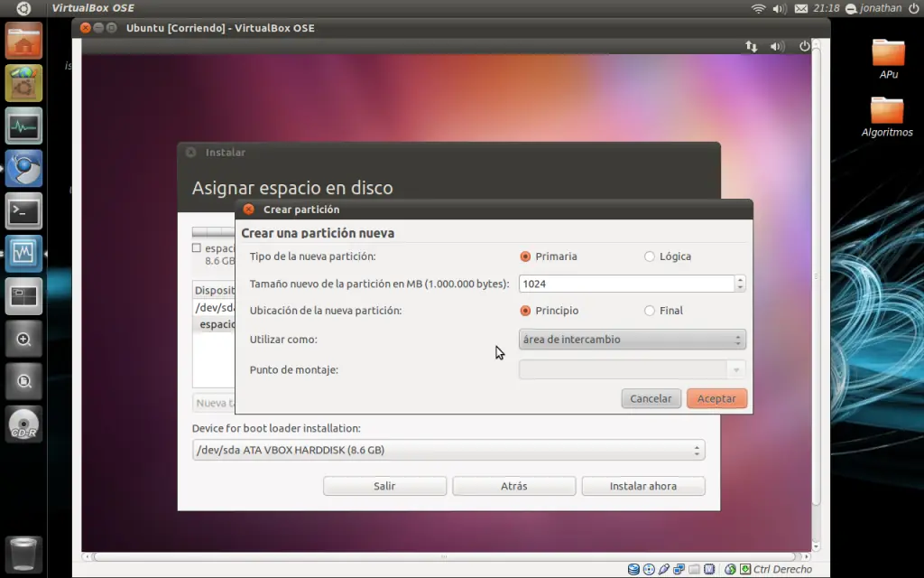The width and height of the screenshot is (924, 578).
Task: Click the guest power indicator icon
Action: tap(804, 46)
